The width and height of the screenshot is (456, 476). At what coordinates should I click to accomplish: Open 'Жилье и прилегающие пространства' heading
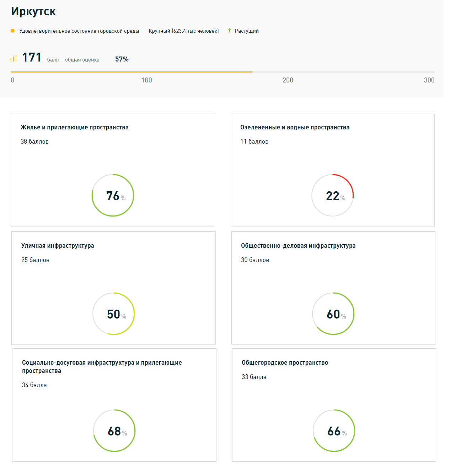click(75, 127)
